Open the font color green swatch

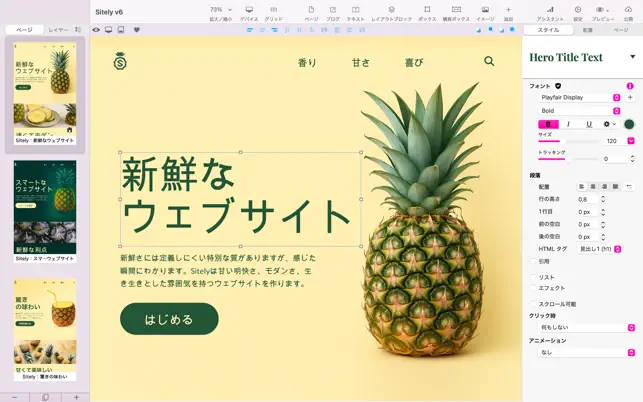click(x=629, y=124)
